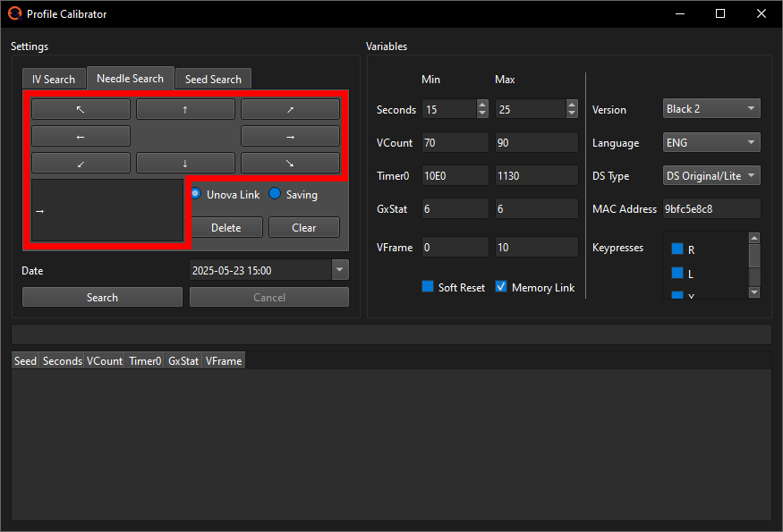Start a search with the Search button
Screen dimensions: 783x532
101,296
